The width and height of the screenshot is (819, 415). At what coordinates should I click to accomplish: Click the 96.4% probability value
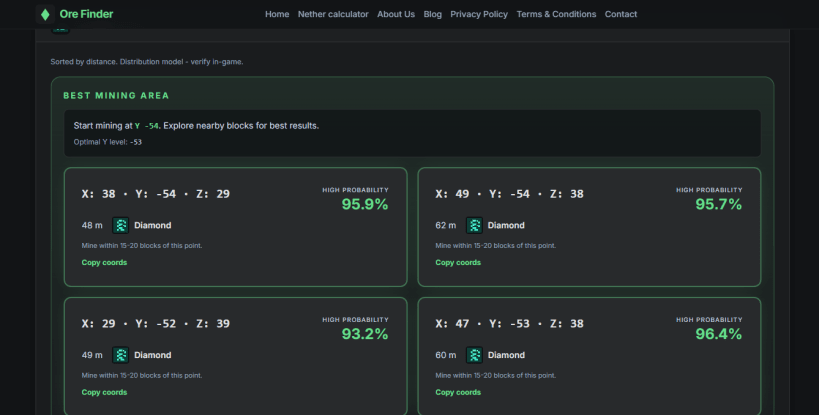(718, 334)
